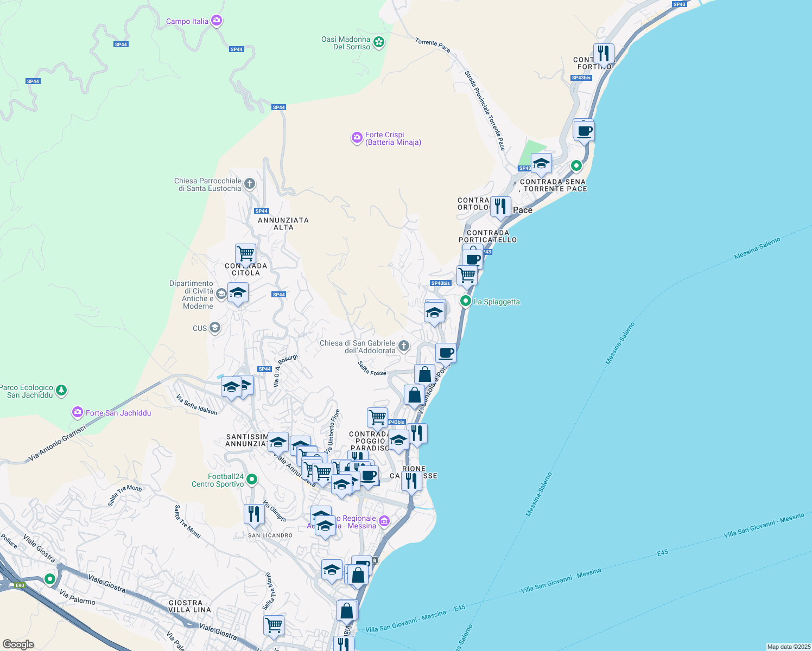The width and height of the screenshot is (812, 651).
Task: Click the shopping bag pin near Salita Fosse
Action: click(x=424, y=375)
